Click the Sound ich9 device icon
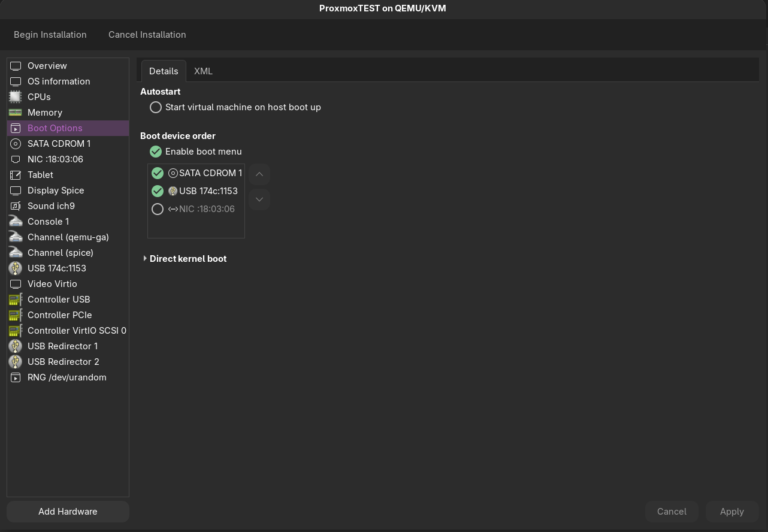The image size is (768, 532). [15, 206]
